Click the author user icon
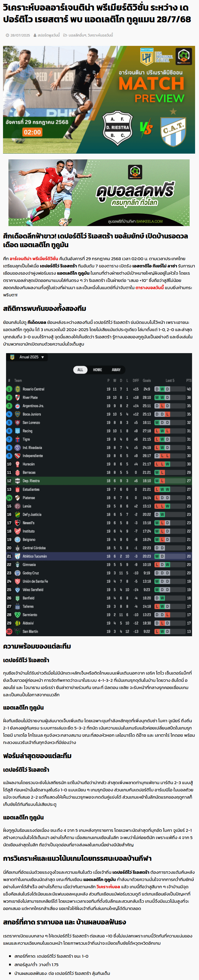This screenshot has height=980, width=199. coord(35,35)
